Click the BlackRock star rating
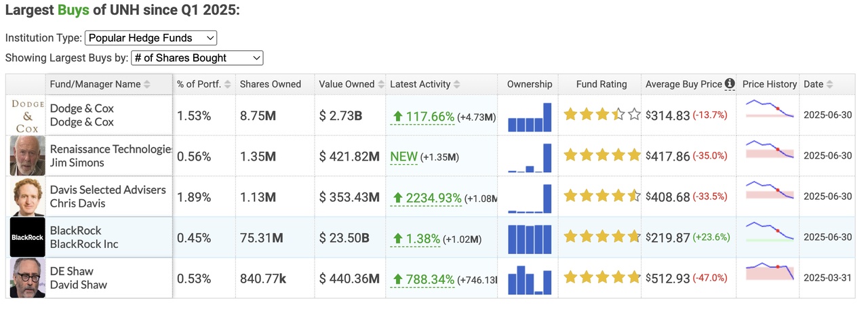This screenshot has width=868, height=309. coord(602,236)
